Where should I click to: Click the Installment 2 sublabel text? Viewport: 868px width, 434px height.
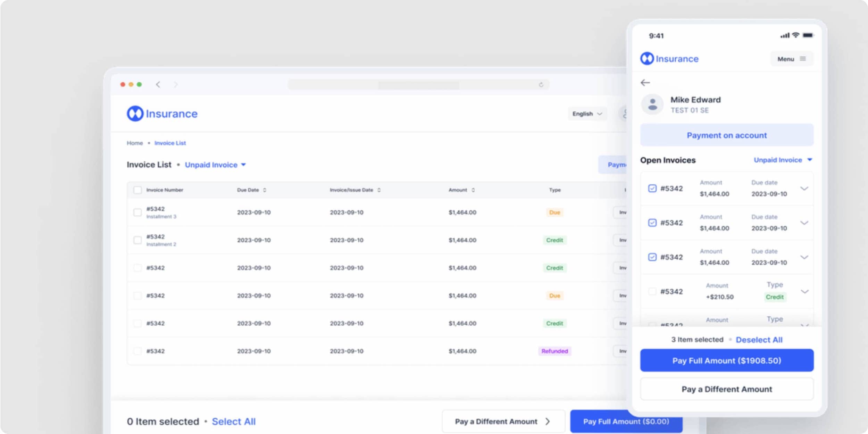(x=161, y=244)
